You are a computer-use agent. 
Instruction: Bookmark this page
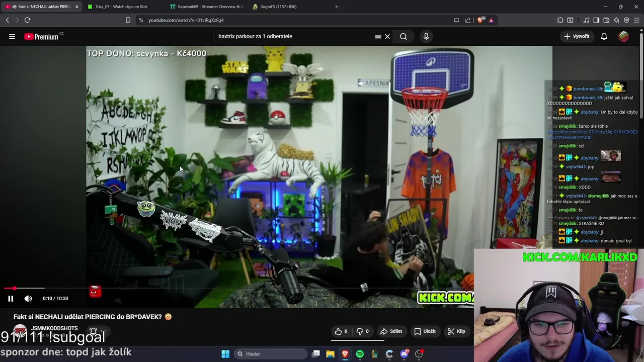click(128, 20)
